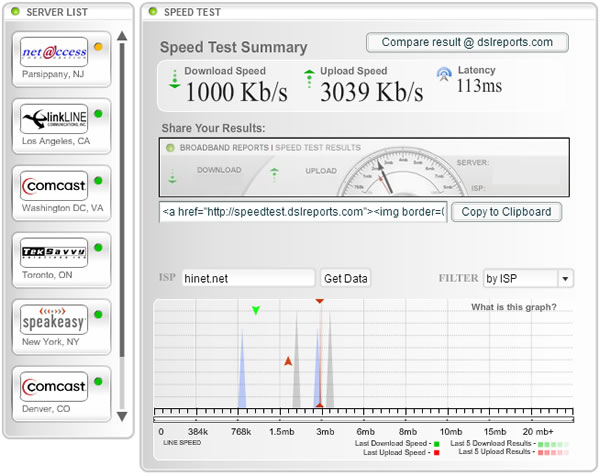Click the Share Your Results label
The width and height of the screenshot is (600, 476).
pyautogui.click(x=213, y=128)
